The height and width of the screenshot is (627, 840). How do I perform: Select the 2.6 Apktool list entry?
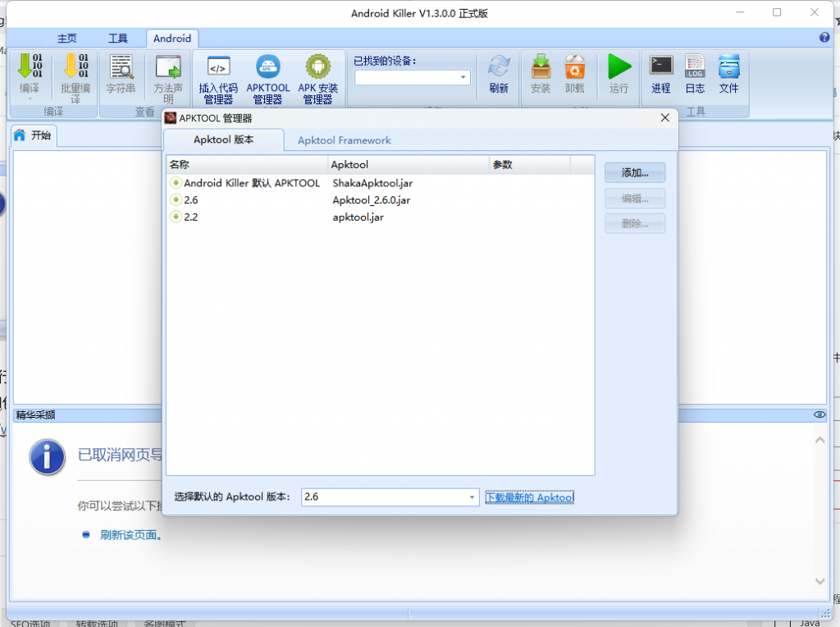[x=191, y=199]
